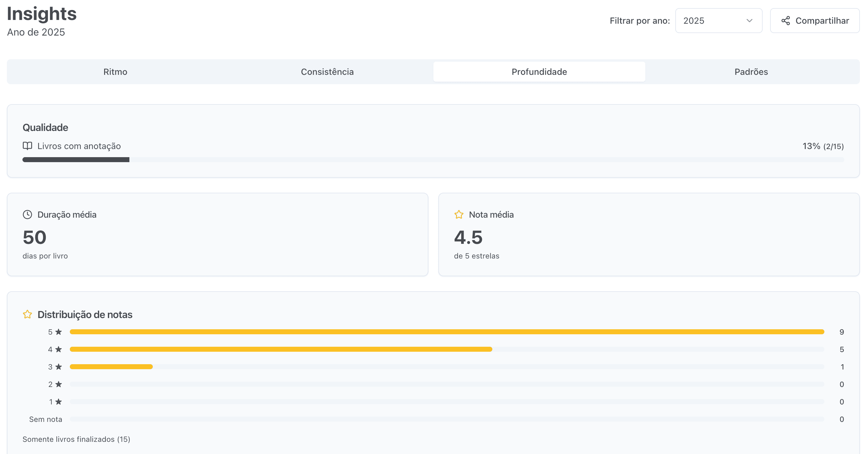Image resolution: width=868 pixels, height=454 pixels.
Task: Click the count 1 for 3 stars
Action: (x=842, y=367)
